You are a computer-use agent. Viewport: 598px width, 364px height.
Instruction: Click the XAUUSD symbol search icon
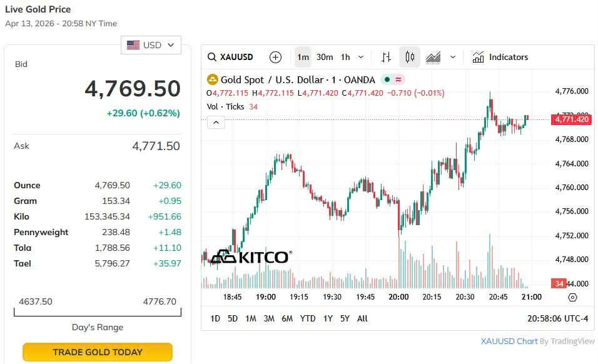point(213,57)
